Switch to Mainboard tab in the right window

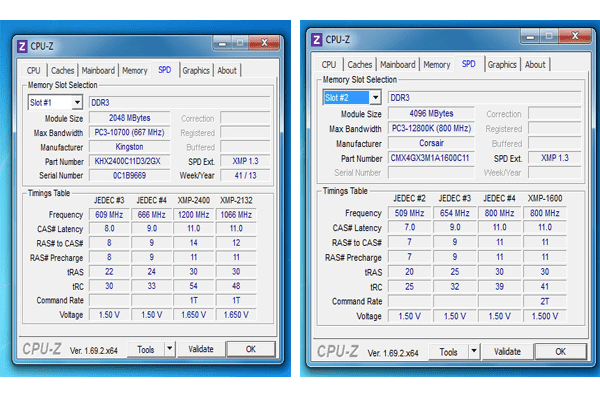[398, 65]
